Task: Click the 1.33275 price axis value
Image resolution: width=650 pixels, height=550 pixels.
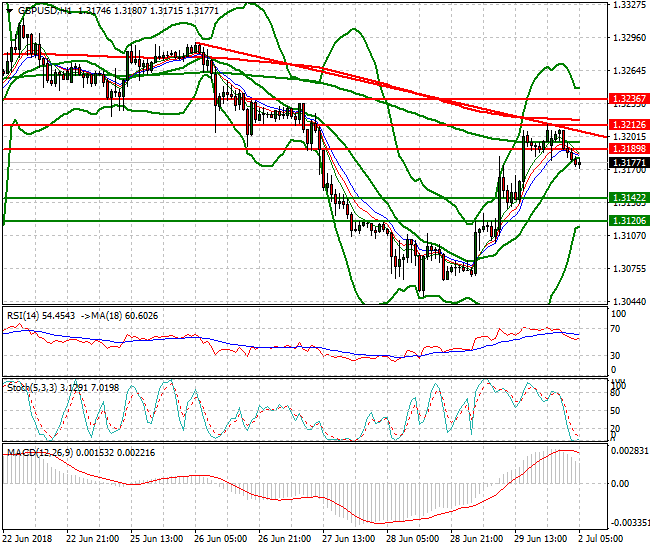Action: tap(629, 5)
